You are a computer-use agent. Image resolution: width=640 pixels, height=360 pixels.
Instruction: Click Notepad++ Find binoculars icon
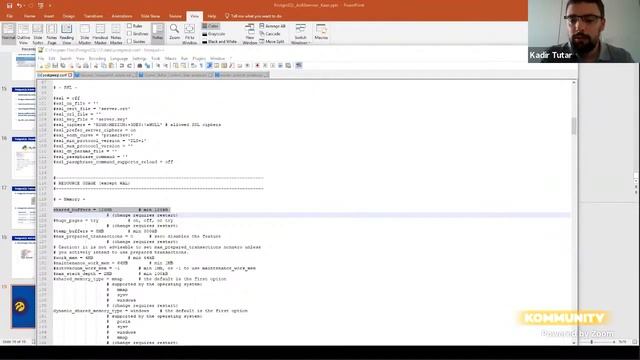(x=140, y=66)
